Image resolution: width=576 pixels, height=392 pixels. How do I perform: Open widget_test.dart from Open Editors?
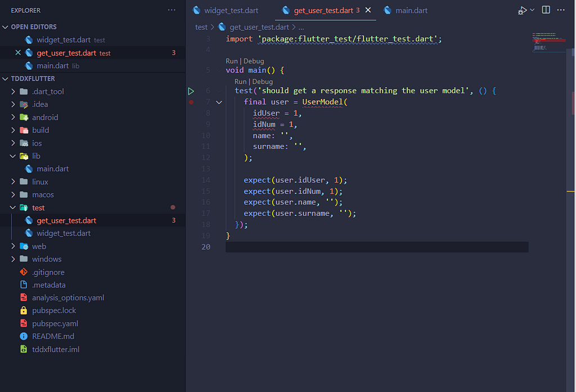(63, 40)
